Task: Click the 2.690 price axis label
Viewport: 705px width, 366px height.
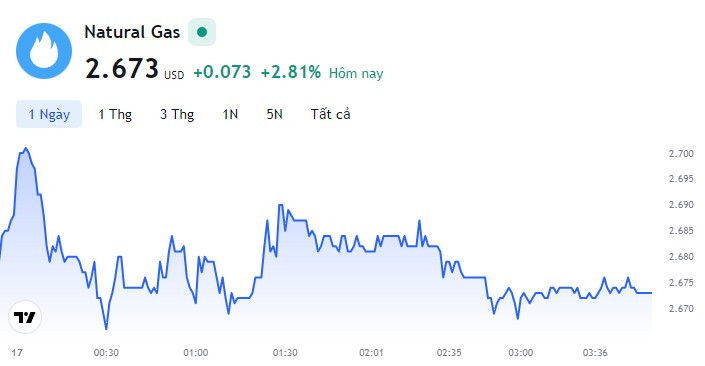Action: click(x=681, y=205)
